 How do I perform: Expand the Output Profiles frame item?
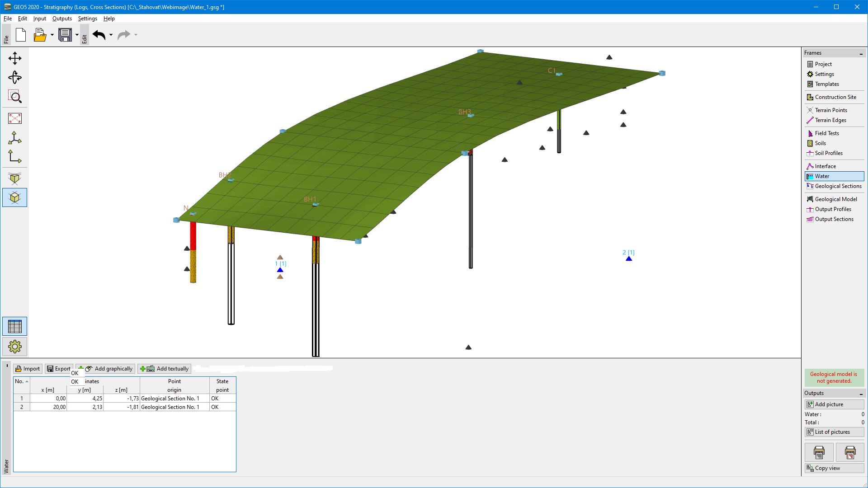833,209
